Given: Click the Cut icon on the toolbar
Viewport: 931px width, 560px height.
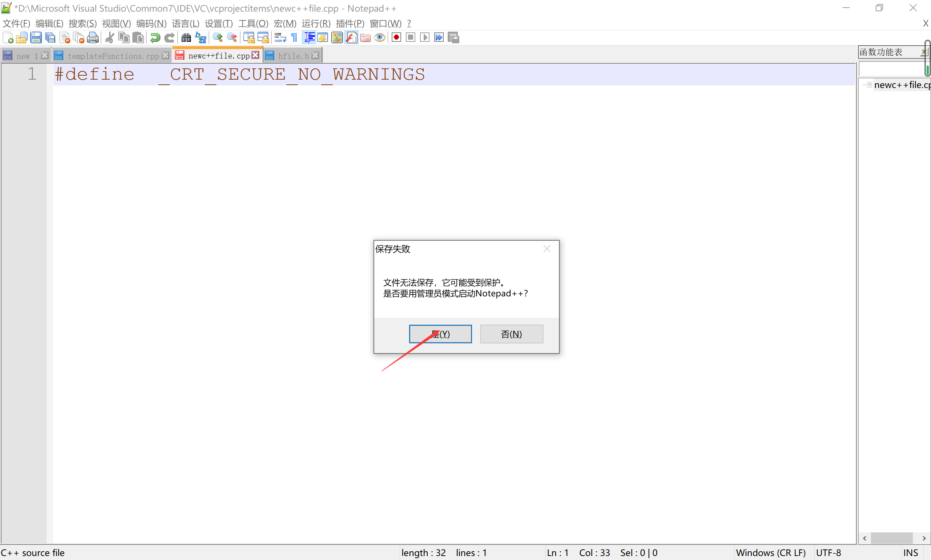Looking at the screenshot, I should pyautogui.click(x=109, y=37).
